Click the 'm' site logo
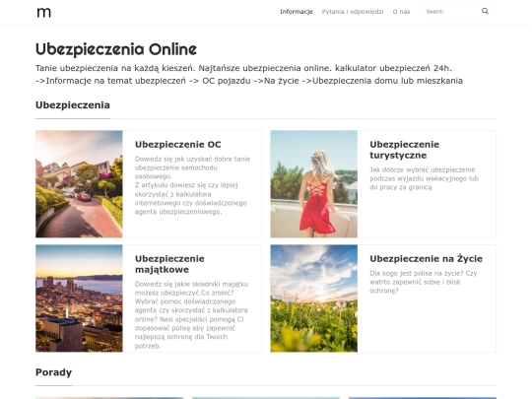Viewport: 532px width, 399px height. click(43, 12)
